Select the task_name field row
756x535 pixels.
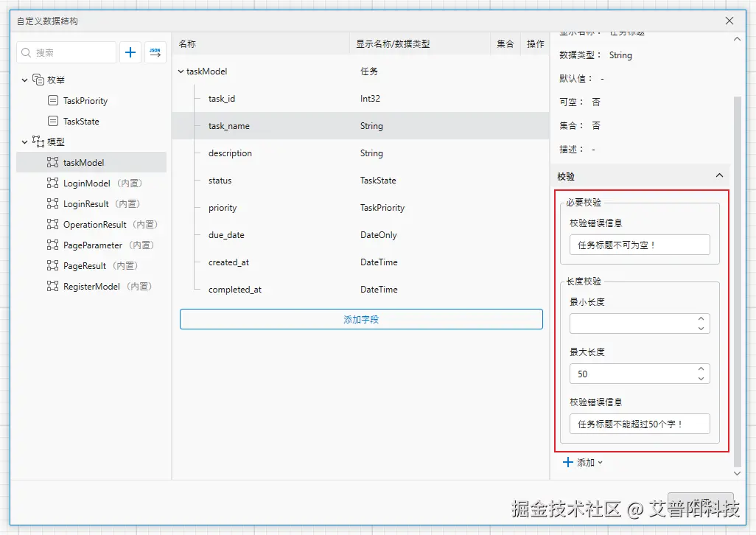coord(360,126)
